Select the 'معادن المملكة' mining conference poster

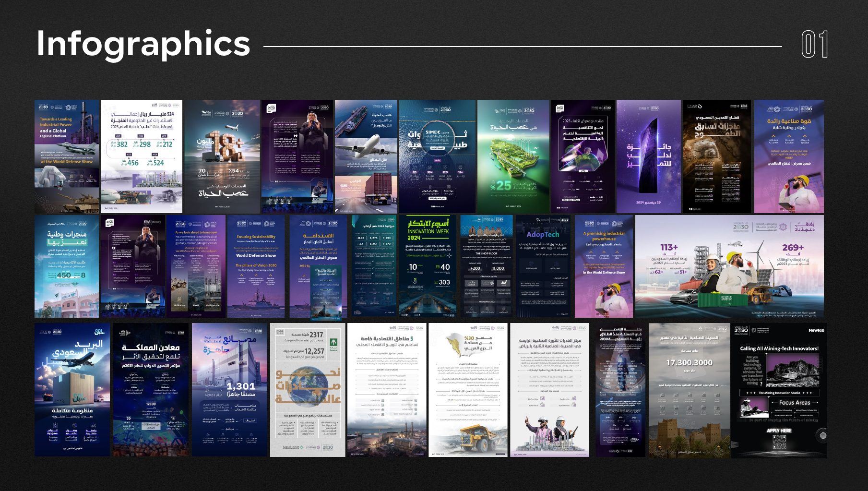coord(151,390)
